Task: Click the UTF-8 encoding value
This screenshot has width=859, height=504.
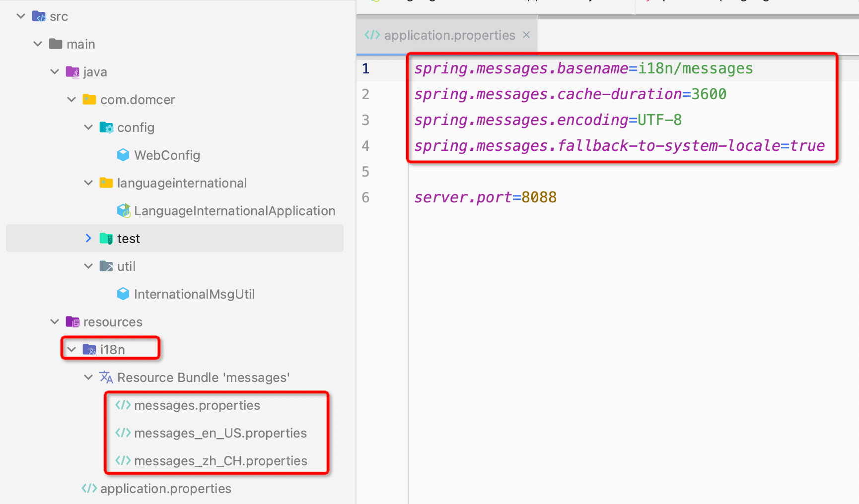Action: (x=660, y=120)
